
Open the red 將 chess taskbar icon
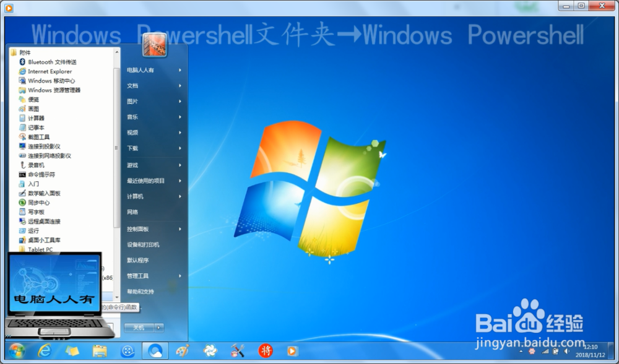coord(266,350)
